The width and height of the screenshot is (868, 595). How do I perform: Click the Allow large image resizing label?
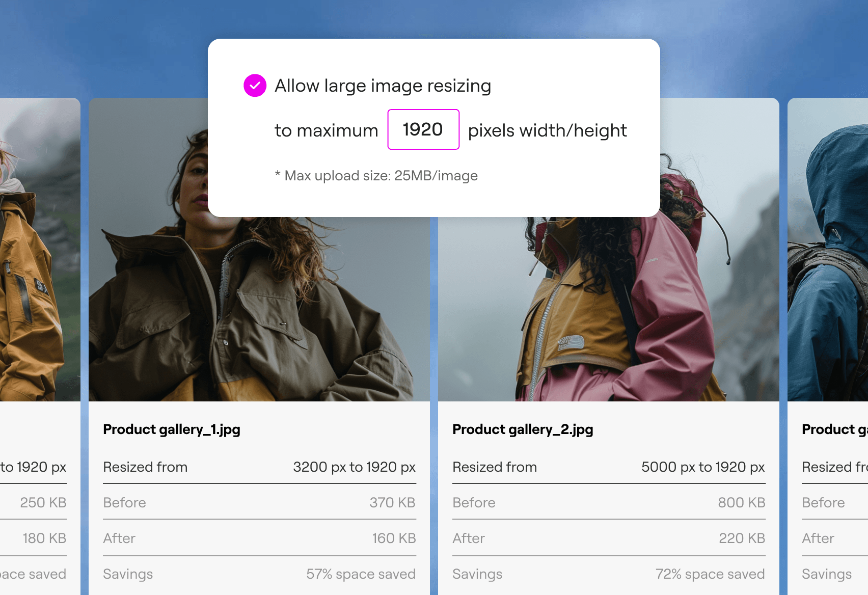click(x=383, y=86)
